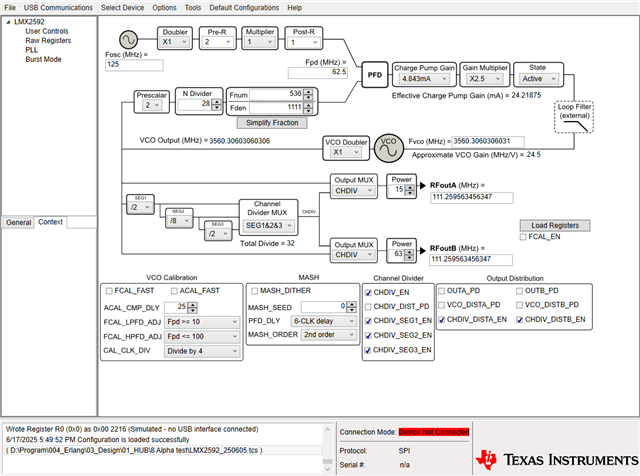Uncheck the CHDIV_DISTA_EN checkbox
The height and width of the screenshot is (476, 640).
442,320
